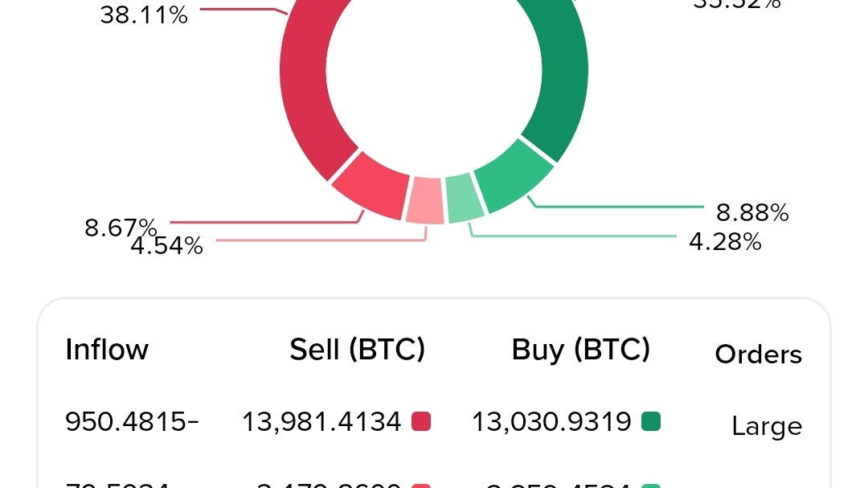Click the 13,981.4134 sell amount
Screen dimensions: 868x488
(x=321, y=421)
